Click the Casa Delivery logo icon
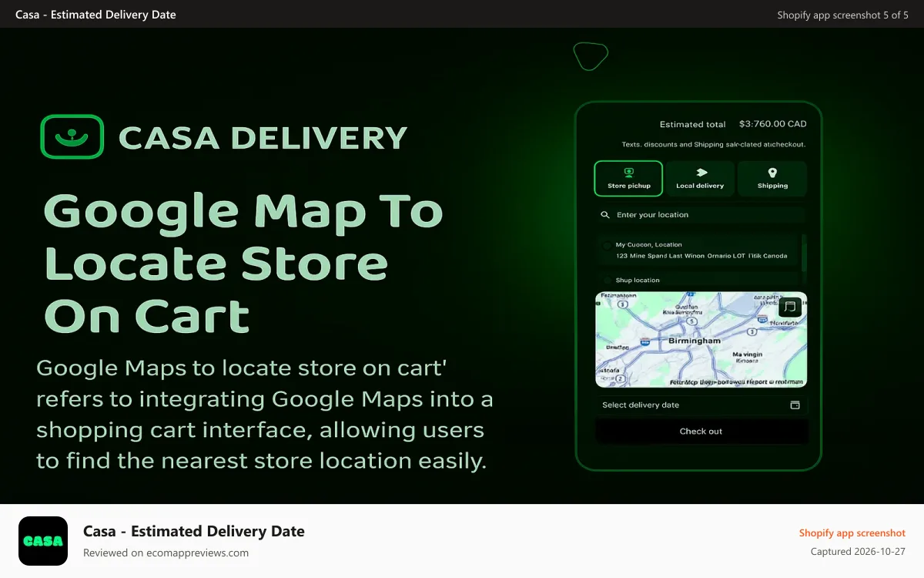The height and width of the screenshot is (578, 924). pos(72,137)
